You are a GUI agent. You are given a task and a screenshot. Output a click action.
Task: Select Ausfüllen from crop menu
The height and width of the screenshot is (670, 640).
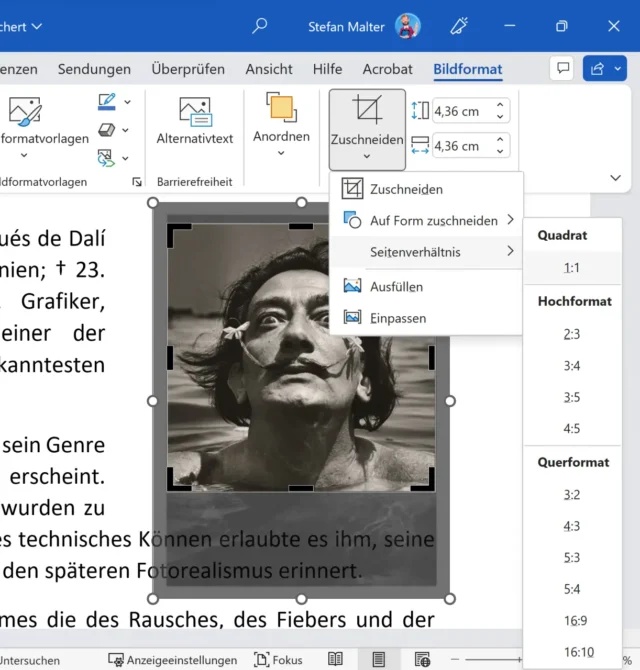point(396,286)
